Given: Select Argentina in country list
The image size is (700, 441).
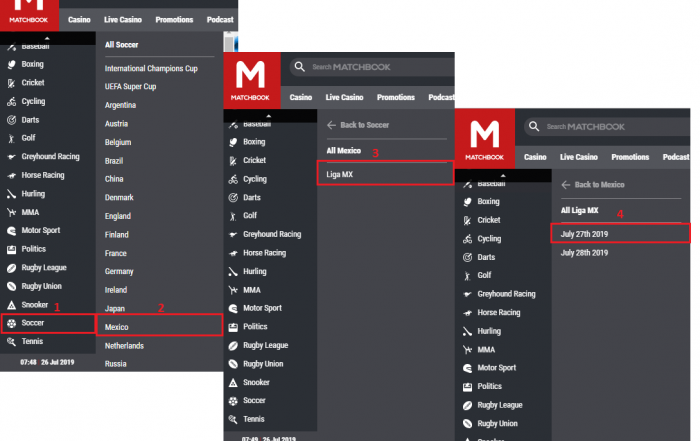Looking at the screenshot, I should click(120, 105).
